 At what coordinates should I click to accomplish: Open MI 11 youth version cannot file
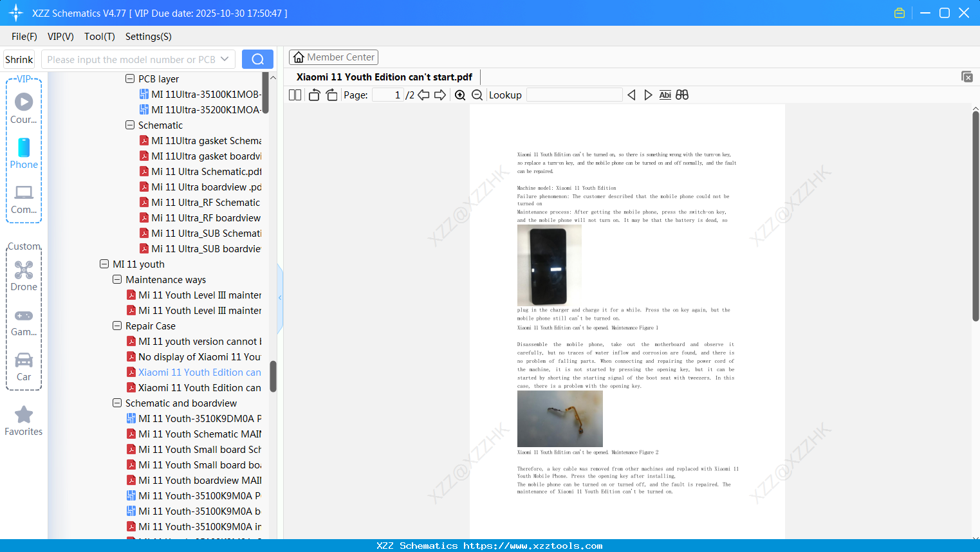click(194, 341)
